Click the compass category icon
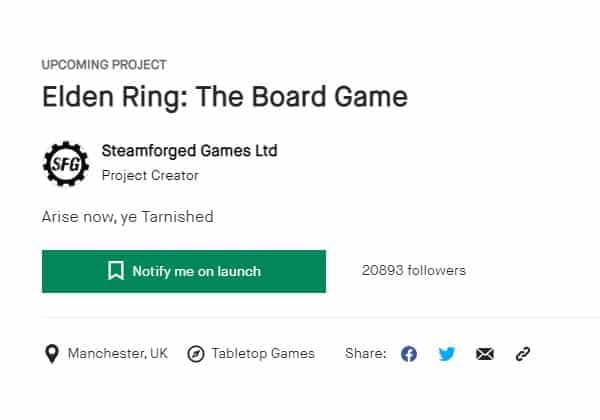 [196, 354]
